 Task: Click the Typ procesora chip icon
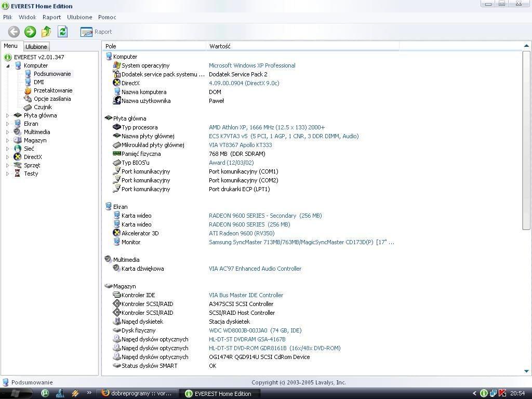pos(117,127)
